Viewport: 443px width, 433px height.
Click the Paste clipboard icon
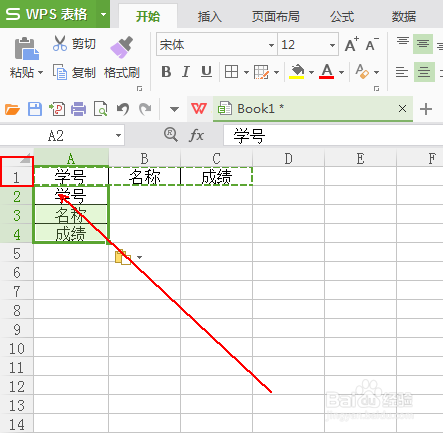[x=26, y=48]
